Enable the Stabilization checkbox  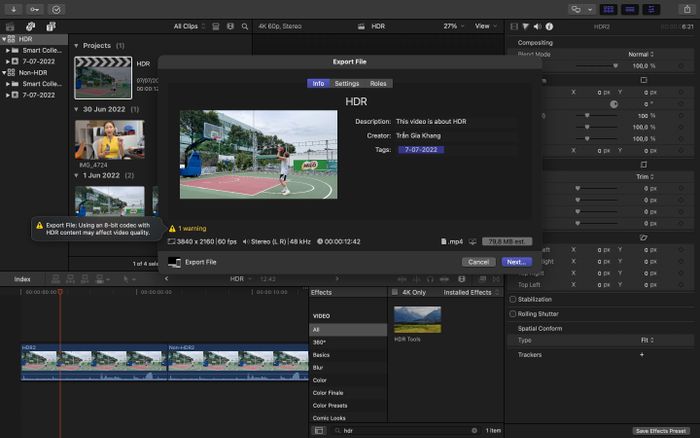point(512,300)
